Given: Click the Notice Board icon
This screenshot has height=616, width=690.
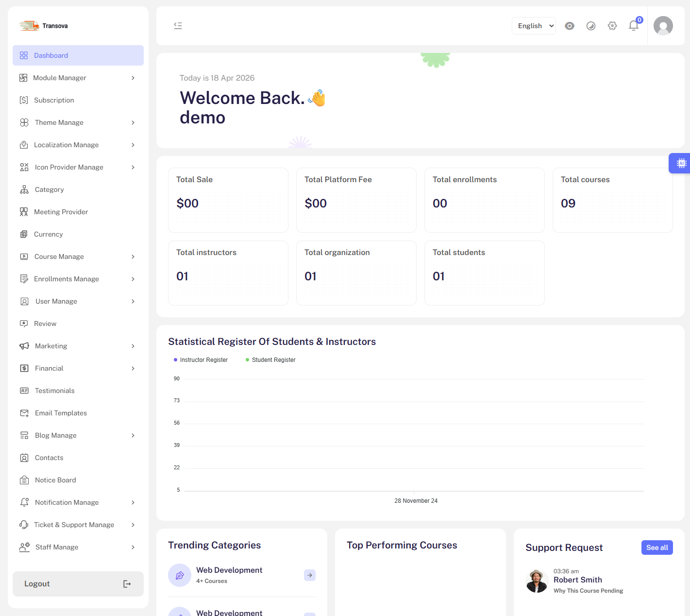Looking at the screenshot, I should coord(24,480).
